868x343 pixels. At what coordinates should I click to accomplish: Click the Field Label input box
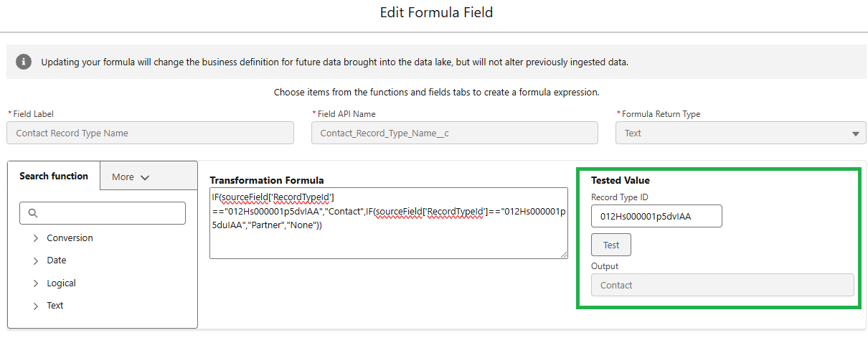(151, 133)
